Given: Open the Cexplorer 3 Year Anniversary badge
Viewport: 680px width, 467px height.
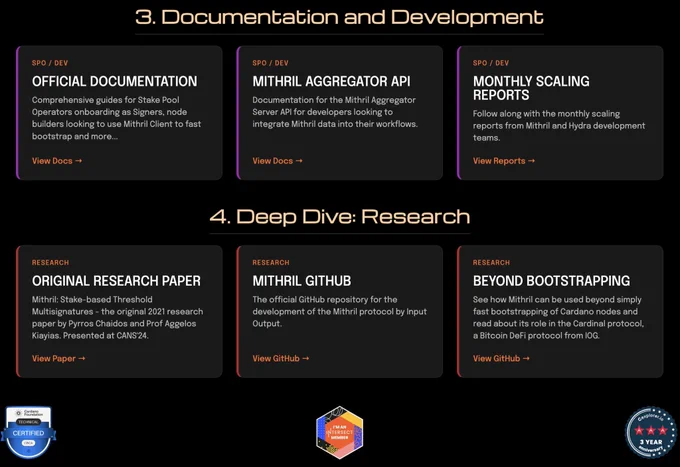Looking at the screenshot, I should [x=651, y=432].
